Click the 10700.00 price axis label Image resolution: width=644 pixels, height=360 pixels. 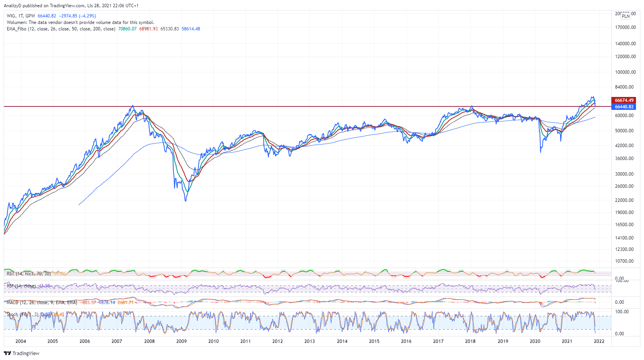(x=625, y=261)
